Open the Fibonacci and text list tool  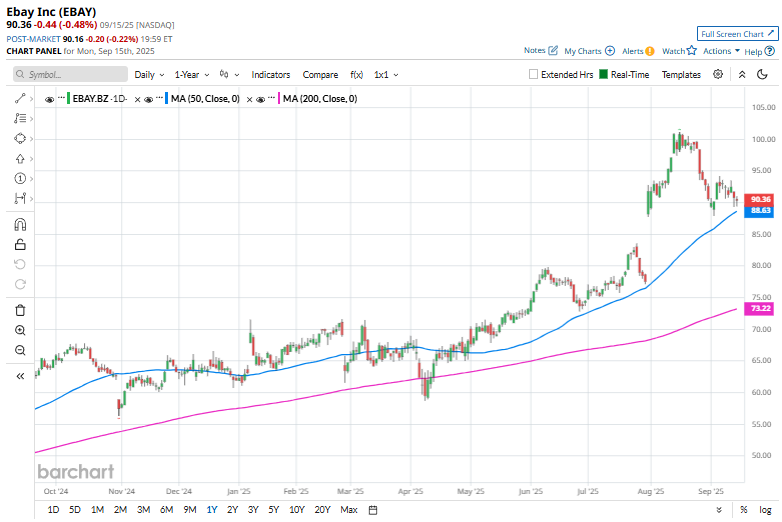(20, 119)
